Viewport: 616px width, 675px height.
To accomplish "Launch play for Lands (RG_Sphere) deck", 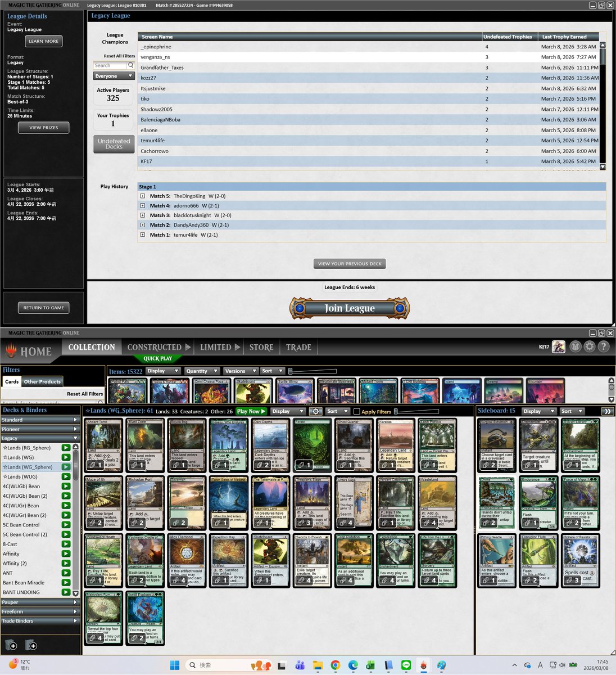I will (66, 448).
